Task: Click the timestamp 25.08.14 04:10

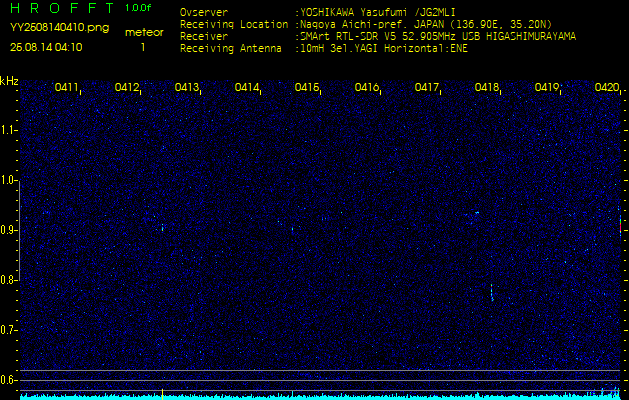Action: (x=46, y=47)
